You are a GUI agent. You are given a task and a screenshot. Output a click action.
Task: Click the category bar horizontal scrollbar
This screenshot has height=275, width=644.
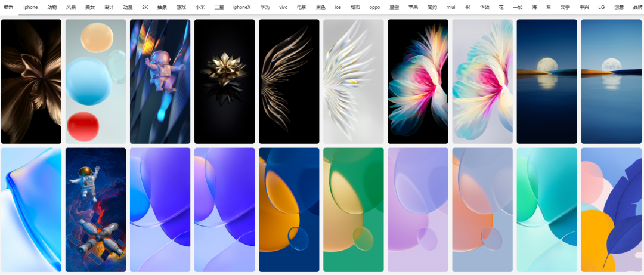114,14
